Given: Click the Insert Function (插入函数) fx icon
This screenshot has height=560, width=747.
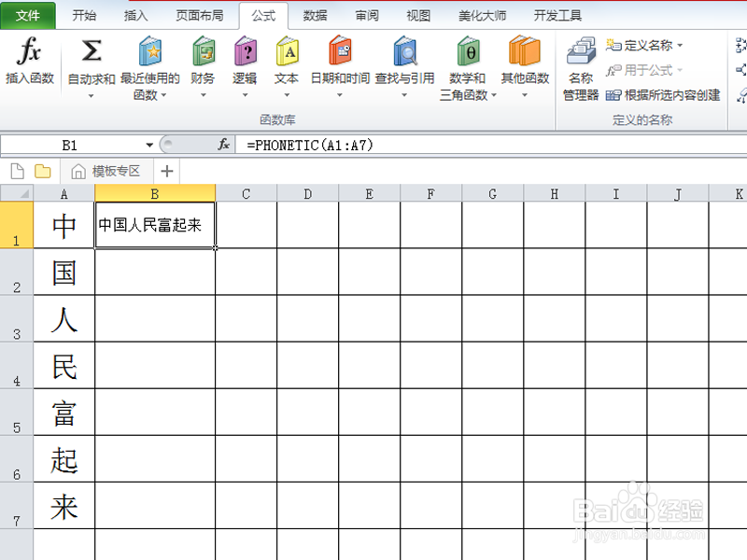Looking at the screenshot, I should (29, 50).
